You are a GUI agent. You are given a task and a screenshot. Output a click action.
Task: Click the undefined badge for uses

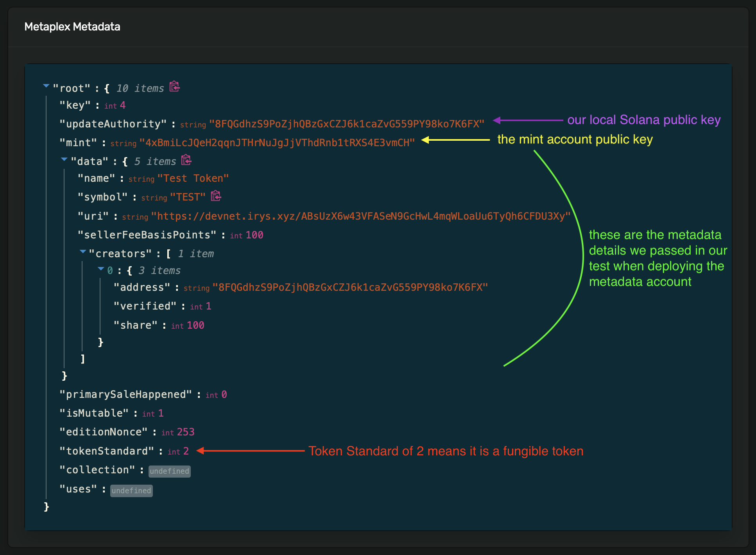(131, 490)
